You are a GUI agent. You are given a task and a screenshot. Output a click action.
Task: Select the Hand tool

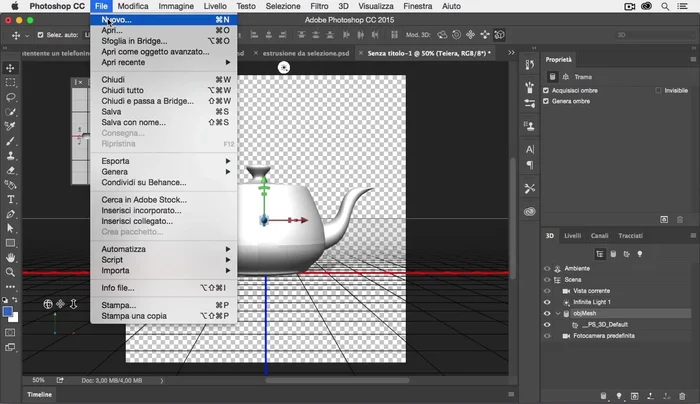11,258
